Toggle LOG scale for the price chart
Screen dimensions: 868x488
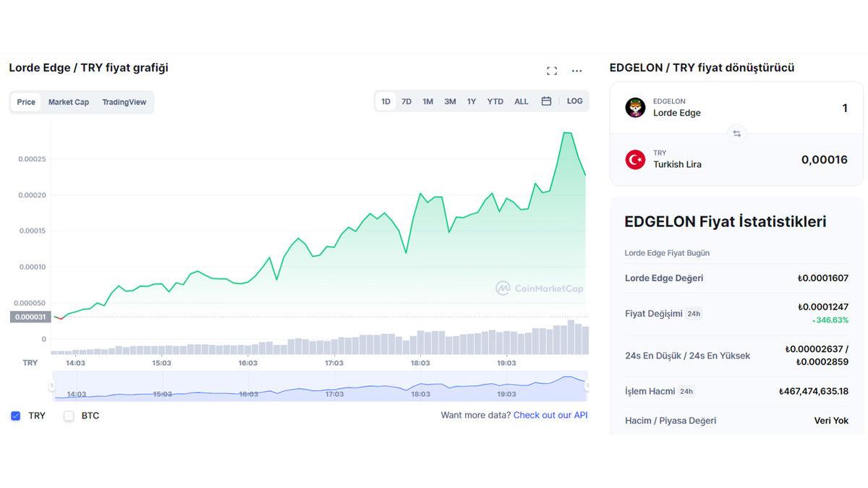click(575, 101)
